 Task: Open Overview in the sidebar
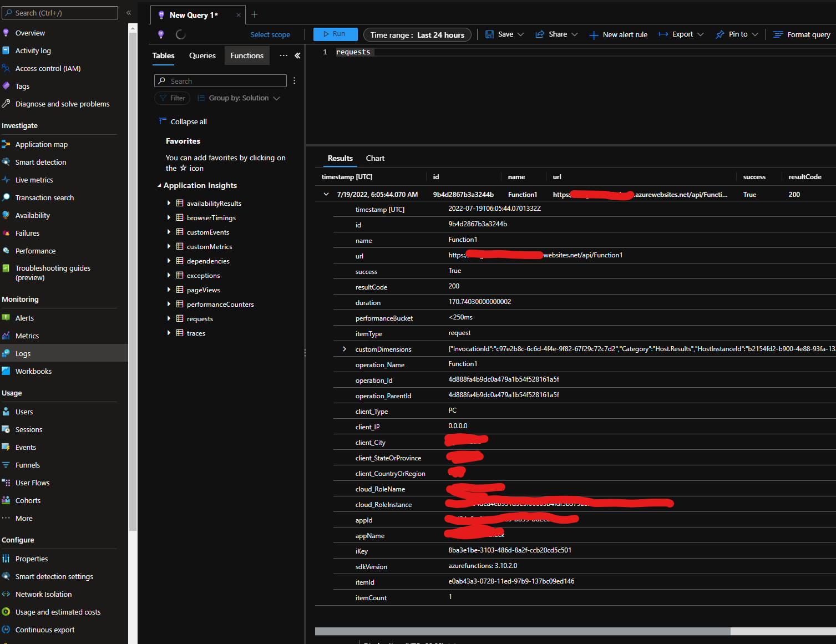click(x=30, y=33)
